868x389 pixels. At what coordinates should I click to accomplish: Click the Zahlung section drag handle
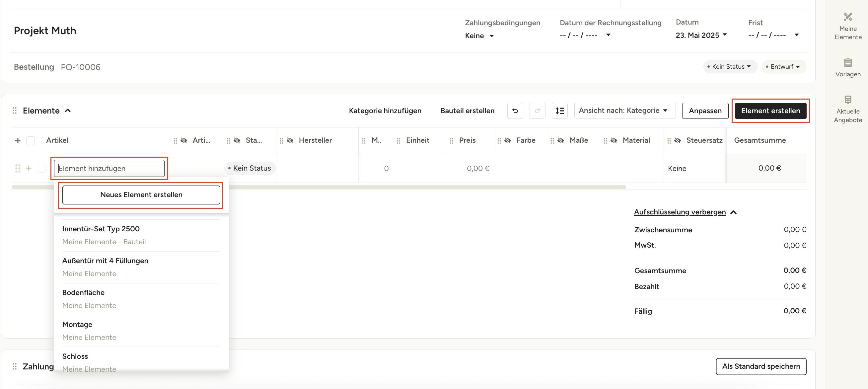[x=15, y=366]
